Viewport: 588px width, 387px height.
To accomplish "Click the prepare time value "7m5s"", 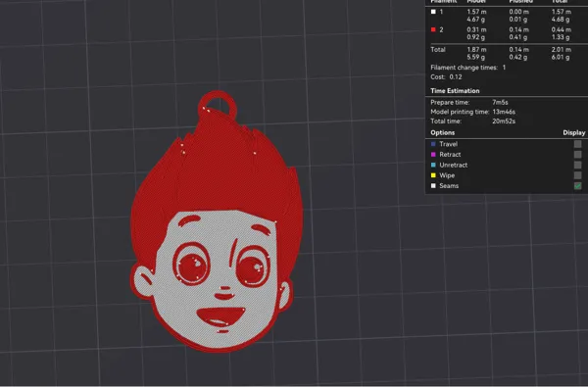I will click(500, 102).
